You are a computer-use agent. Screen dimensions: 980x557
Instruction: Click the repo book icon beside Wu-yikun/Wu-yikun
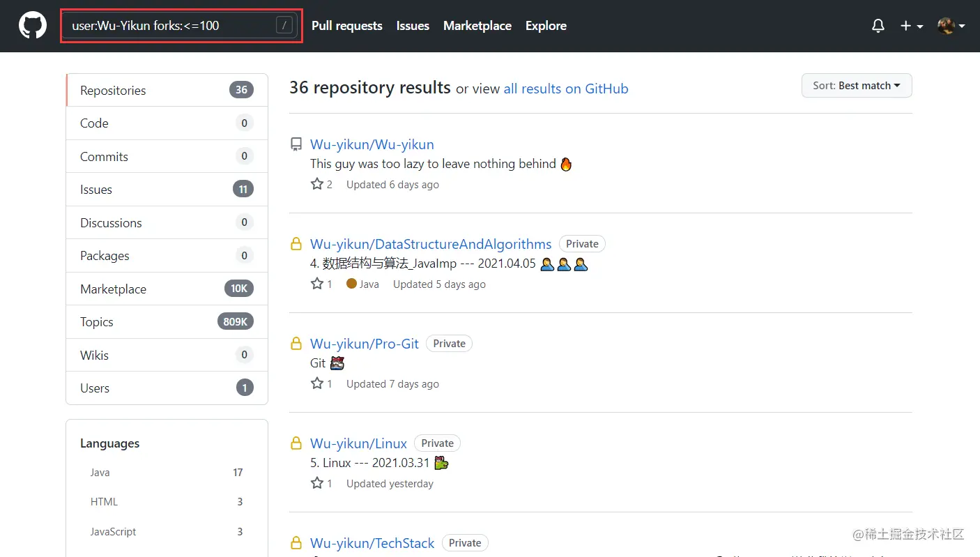tap(296, 144)
